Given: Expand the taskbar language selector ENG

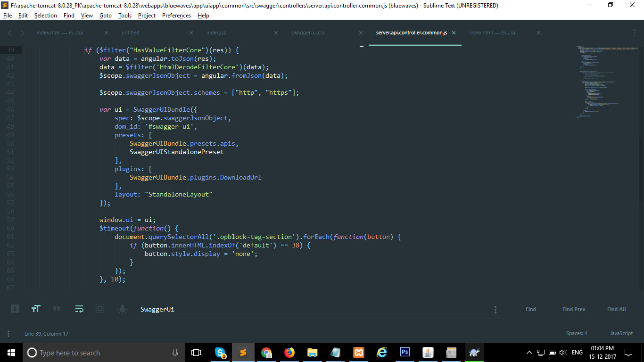Looking at the screenshot, I should 577,352.
